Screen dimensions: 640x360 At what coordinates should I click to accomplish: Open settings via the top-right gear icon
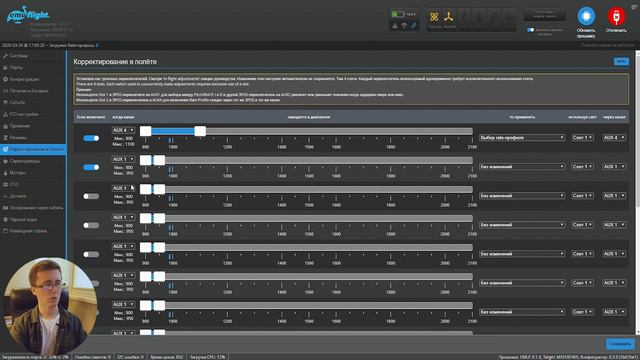click(x=634, y=6)
